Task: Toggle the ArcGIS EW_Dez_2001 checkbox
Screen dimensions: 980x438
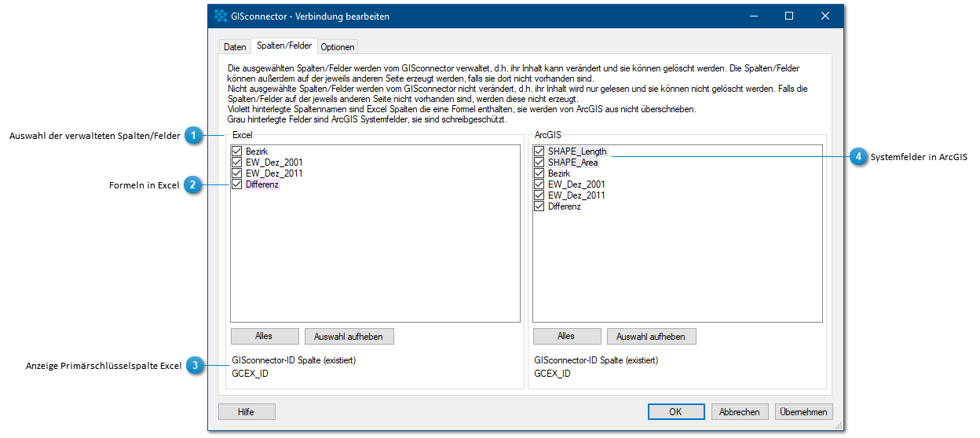Action: click(x=539, y=184)
